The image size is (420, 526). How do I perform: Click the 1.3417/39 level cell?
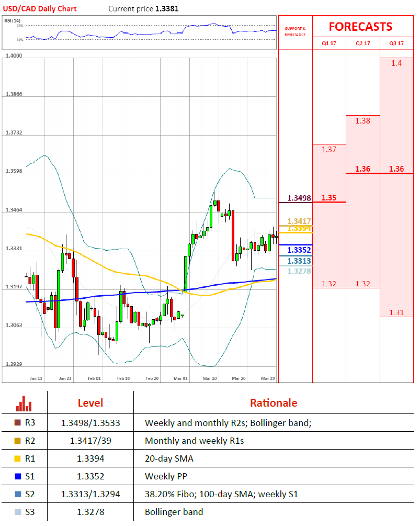90,441
